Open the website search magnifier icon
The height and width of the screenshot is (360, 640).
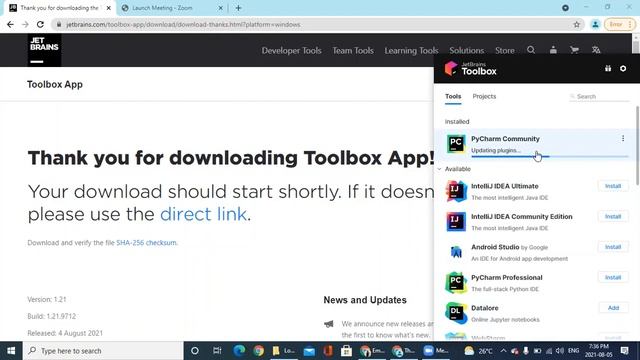click(x=531, y=50)
